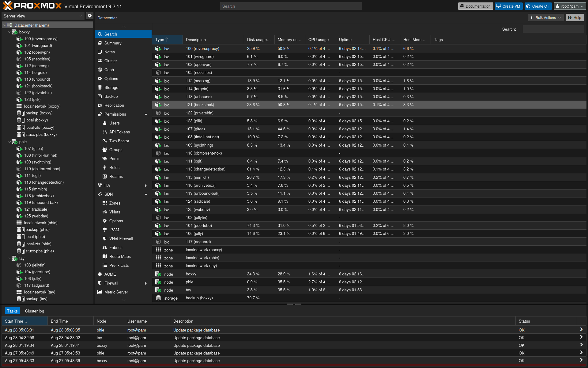Collapse the phie node in the tree
The height and width of the screenshot is (368, 588).
tap(9, 142)
